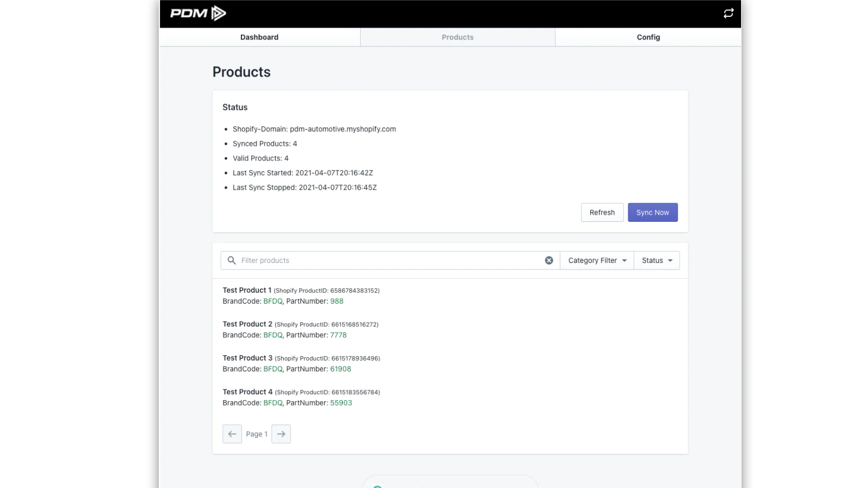Focus the Filter products search field
Image resolution: width=868 pixels, height=488 pixels.
pos(388,260)
